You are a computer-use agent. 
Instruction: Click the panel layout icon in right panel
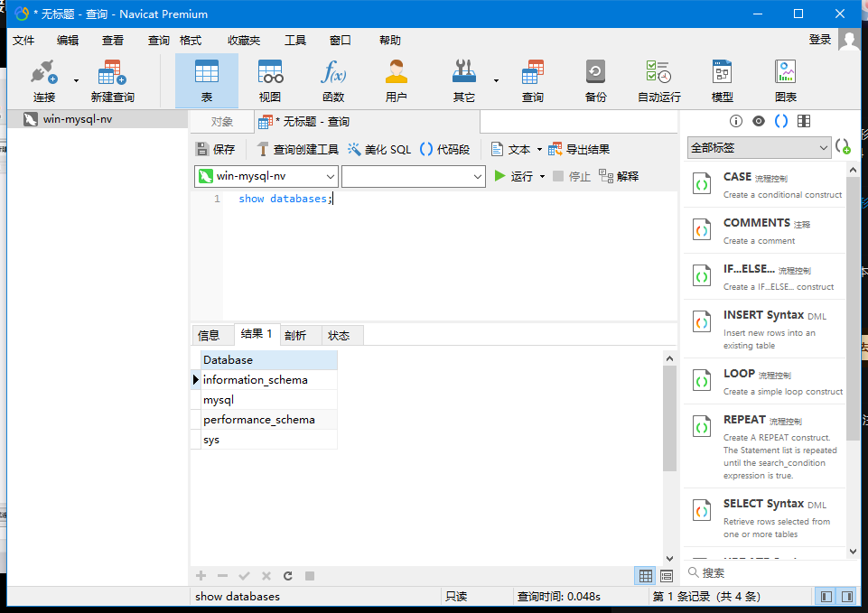(x=804, y=121)
